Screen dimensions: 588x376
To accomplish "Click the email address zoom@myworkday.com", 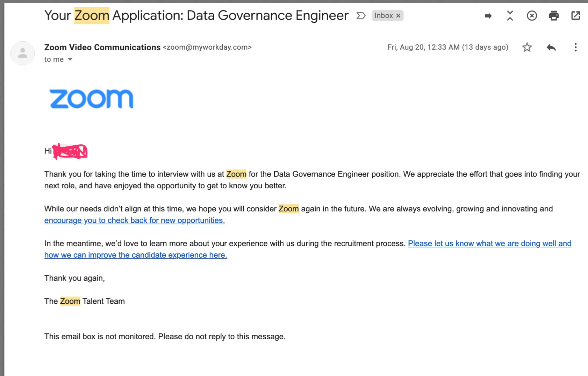I will click(x=207, y=47).
